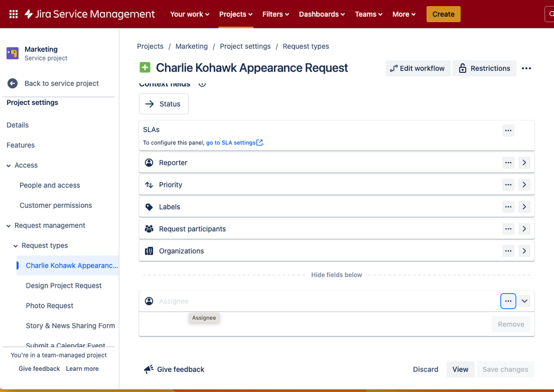
Task: Open the Teams menu
Action: point(369,14)
